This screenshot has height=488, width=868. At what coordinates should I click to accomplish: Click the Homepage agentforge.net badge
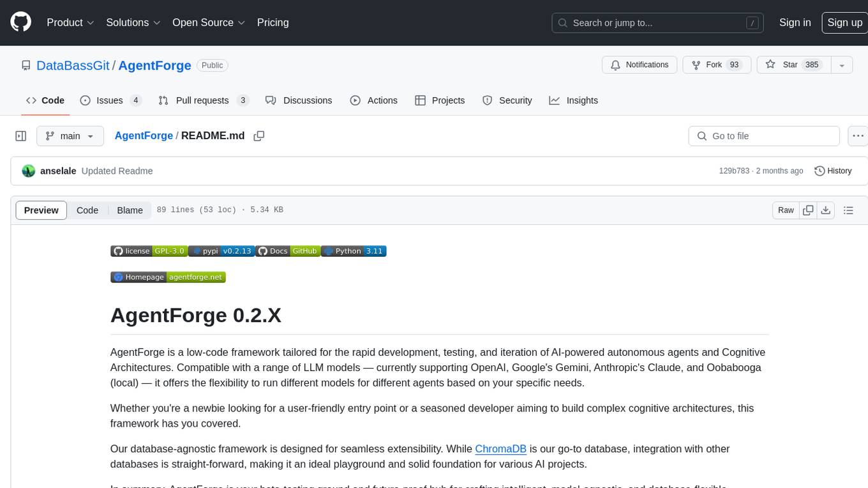pos(168,277)
